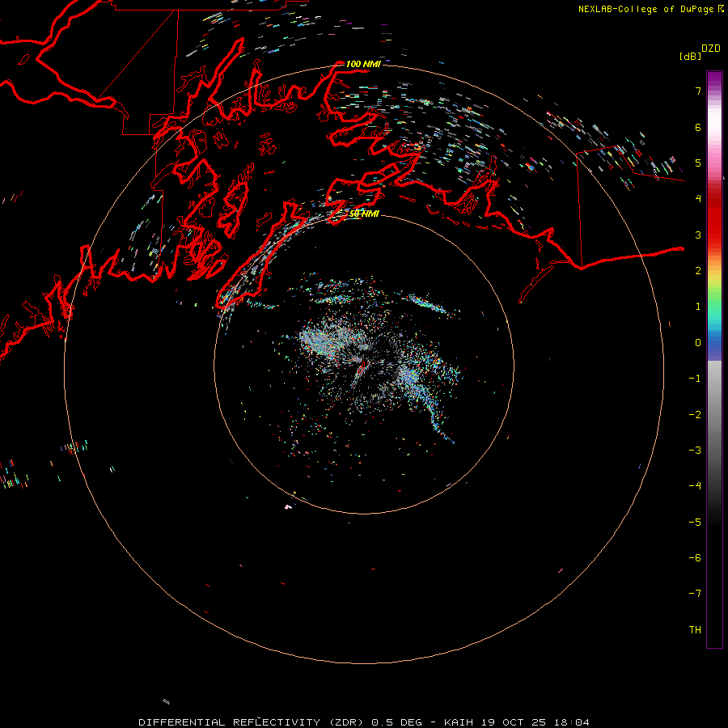Click the 3 value on the color scale

[x=698, y=235]
